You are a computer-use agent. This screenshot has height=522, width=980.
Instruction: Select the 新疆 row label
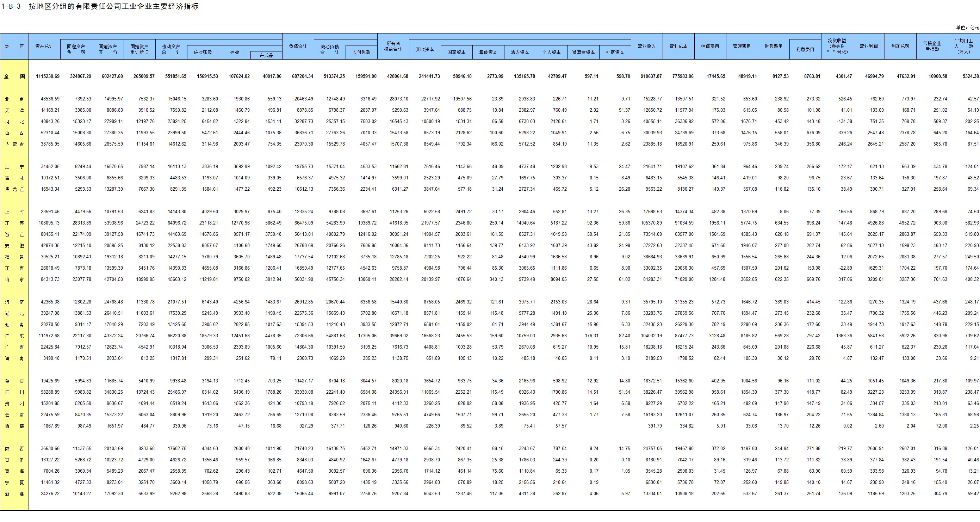[x=14, y=494]
